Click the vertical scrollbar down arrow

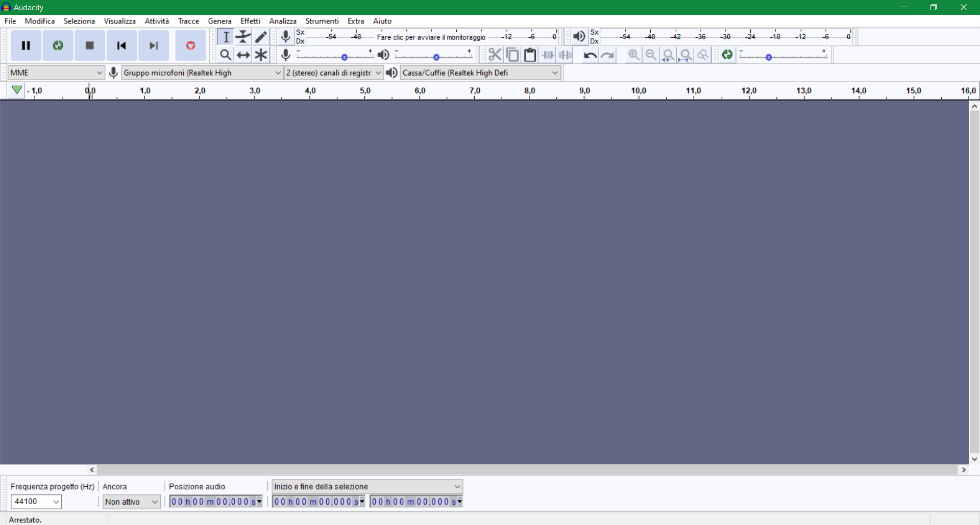[974, 459]
